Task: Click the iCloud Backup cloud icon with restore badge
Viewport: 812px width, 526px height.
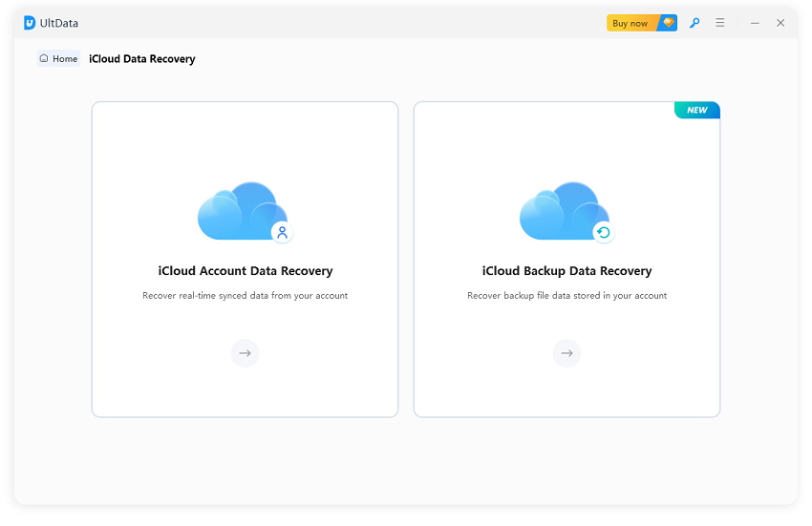Action: pyautogui.click(x=567, y=212)
